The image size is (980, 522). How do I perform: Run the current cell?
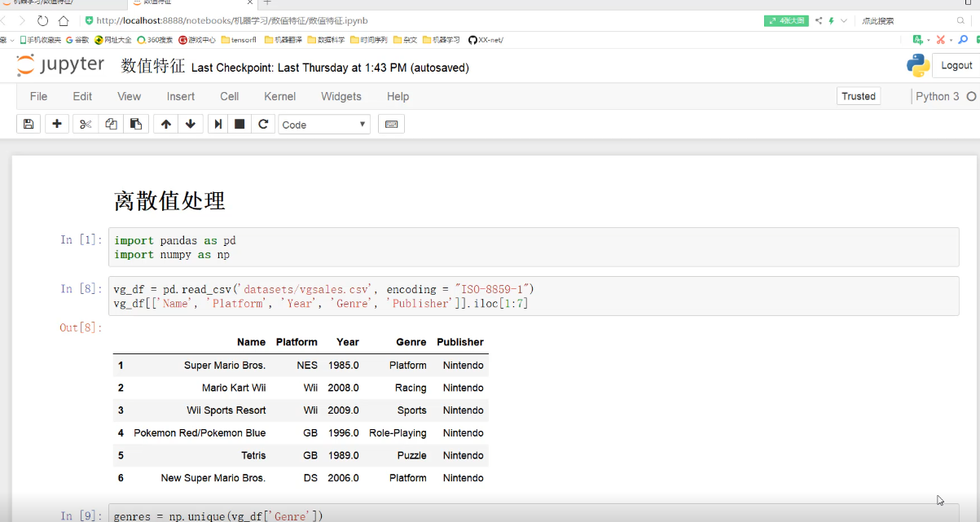pyautogui.click(x=218, y=124)
